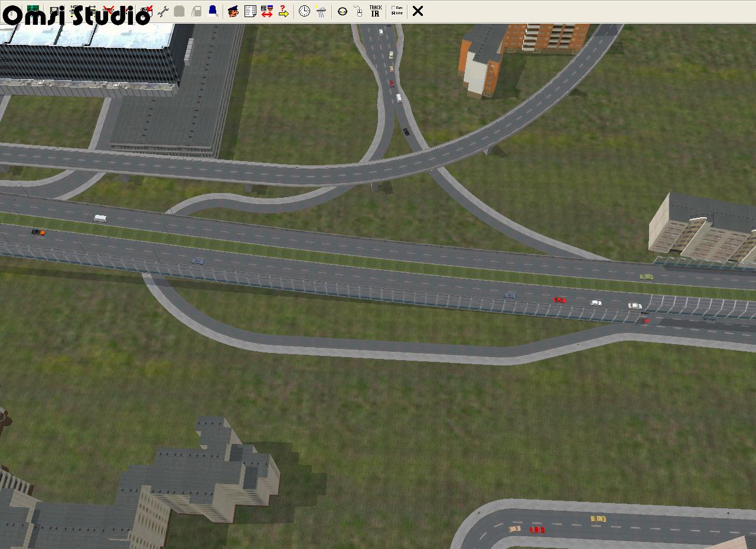Untick the checked lower checkbox beside TrackIR
756x549 pixels.
point(393,14)
